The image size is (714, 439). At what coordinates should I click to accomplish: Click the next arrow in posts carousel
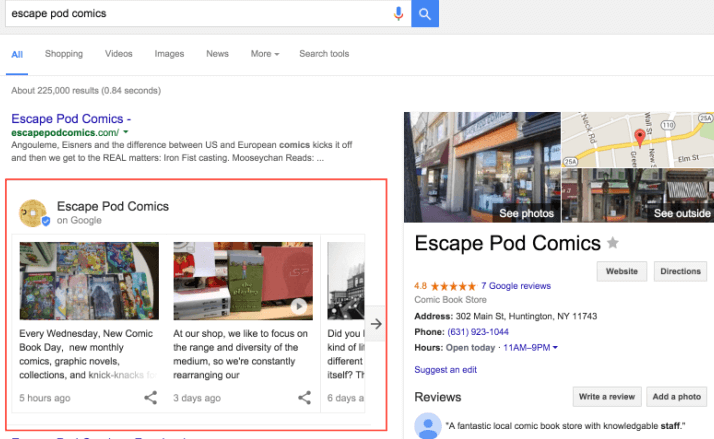point(376,323)
